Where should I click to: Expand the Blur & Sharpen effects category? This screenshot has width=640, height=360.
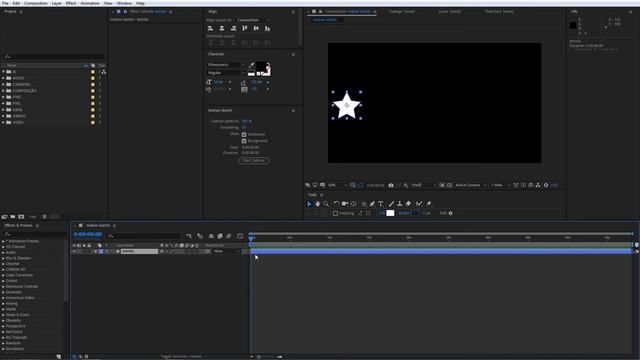coord(3,258)
